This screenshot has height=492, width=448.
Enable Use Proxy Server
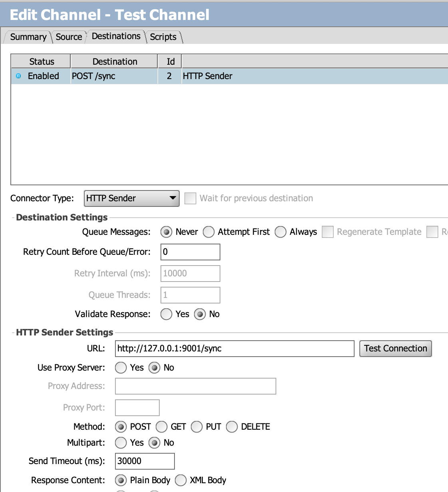pyautogui.click(x=121, y=367)
